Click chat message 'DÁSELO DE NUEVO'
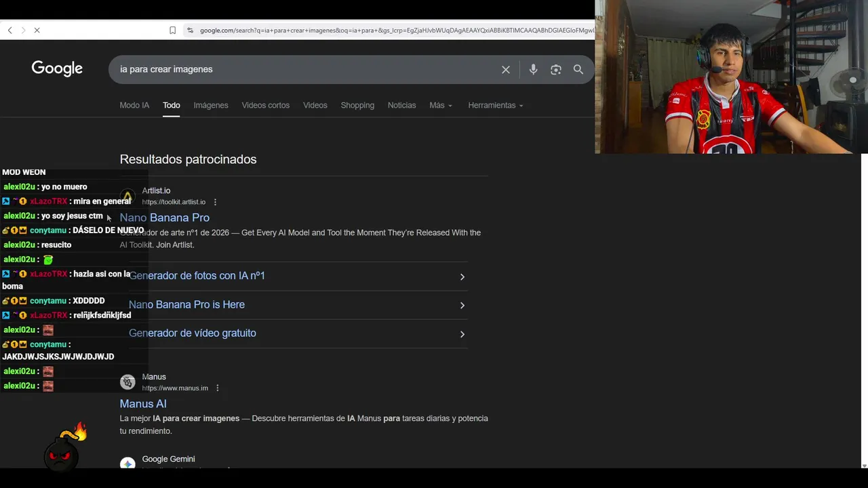This screenshot has width=868, height=488. pyautogui.click(x=108, y=230)
